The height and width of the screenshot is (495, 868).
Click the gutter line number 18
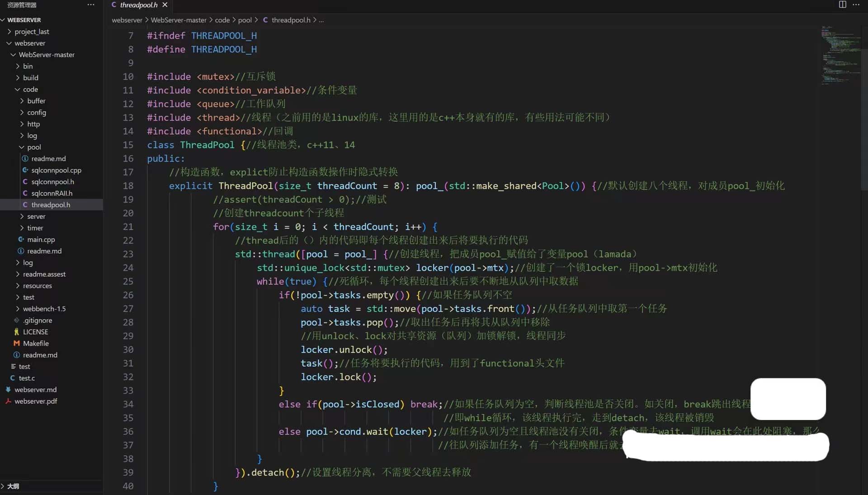click(x=128, y=186)
